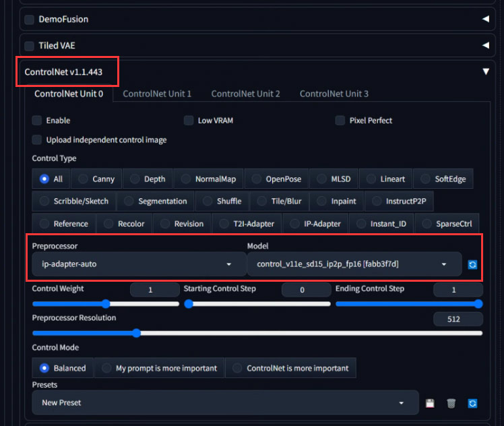Select the Instant_ID control type
Viewport: 504px width, 426px height.
381,224
